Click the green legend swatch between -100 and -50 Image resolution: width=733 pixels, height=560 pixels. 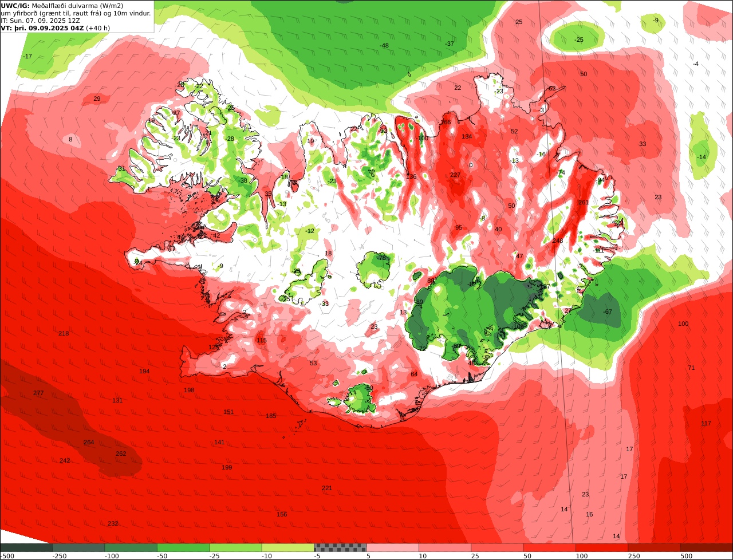[x=131, y=547]
